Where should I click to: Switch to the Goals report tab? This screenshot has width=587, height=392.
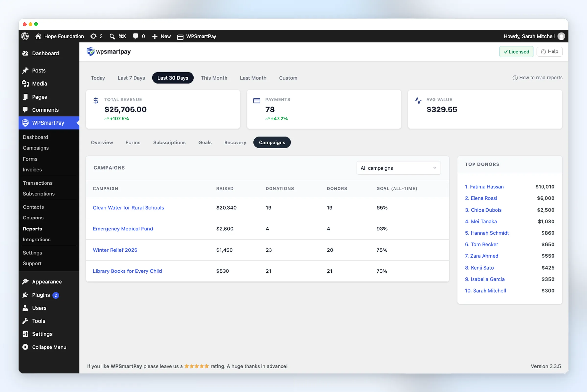click(205, 142)
